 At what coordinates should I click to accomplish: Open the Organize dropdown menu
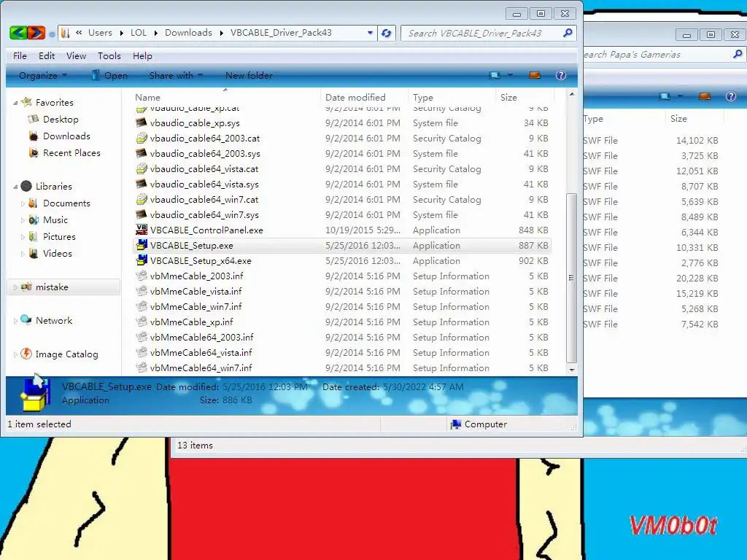pos(43,75)
